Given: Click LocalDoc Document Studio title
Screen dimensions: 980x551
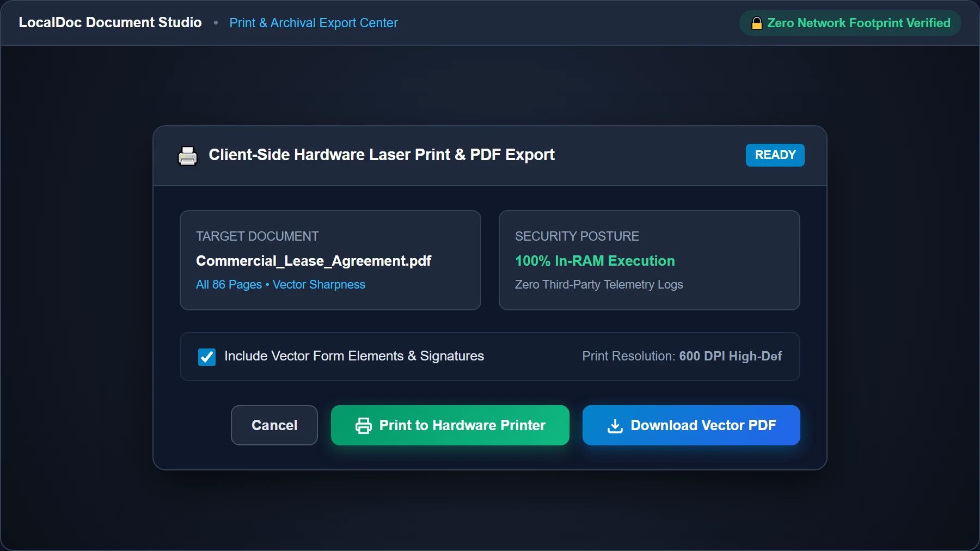Looking at the screenshot, I should coord(110,22).
